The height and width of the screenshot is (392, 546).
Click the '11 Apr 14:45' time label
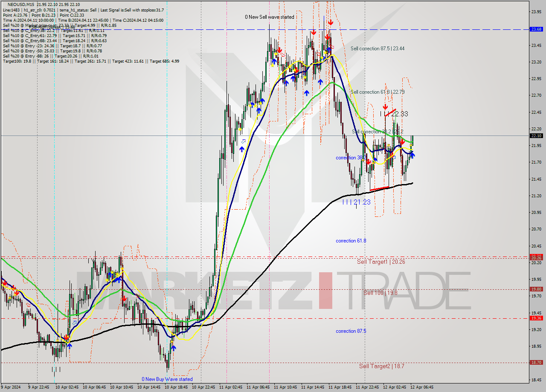tap(313, 387)
